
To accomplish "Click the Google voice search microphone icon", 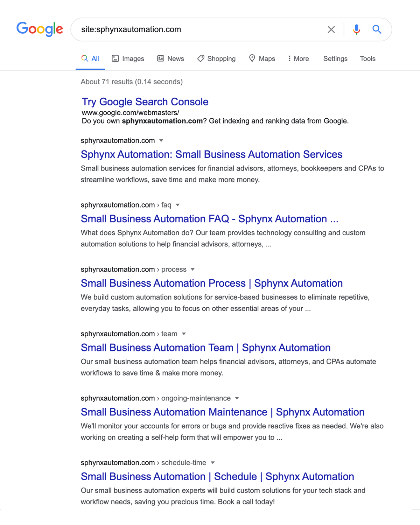I will tap(356, 29).
